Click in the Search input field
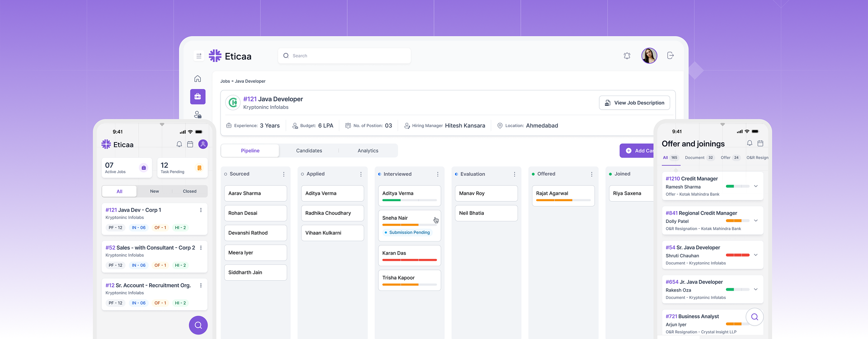This screenshot has height=339, width=868. tap(348, 56)
